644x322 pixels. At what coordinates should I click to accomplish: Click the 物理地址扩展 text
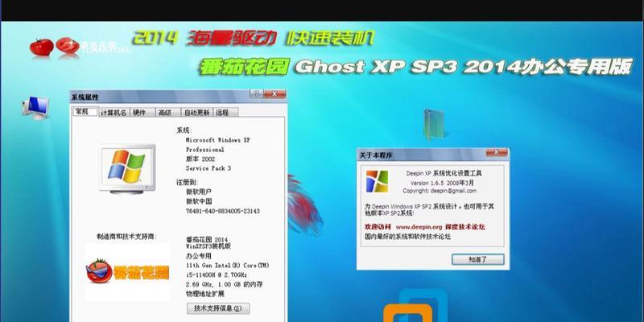(205, 294)
